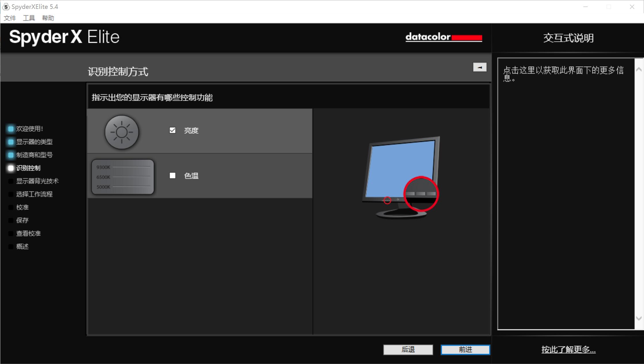Select 显示器背光技术 step in sidebar
Screen dimensions: 644x364
[37, 181]
